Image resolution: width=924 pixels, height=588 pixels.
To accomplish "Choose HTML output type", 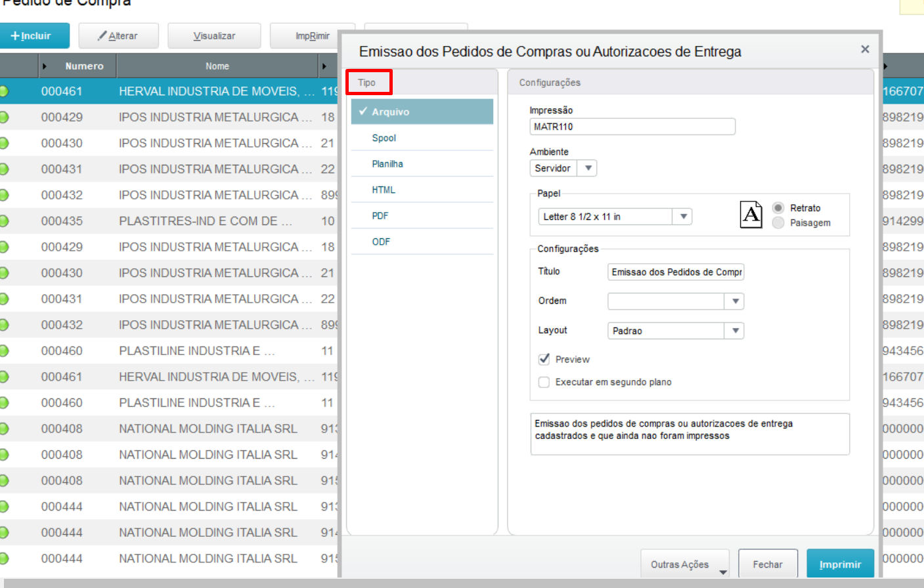I will tap(422, 190).
